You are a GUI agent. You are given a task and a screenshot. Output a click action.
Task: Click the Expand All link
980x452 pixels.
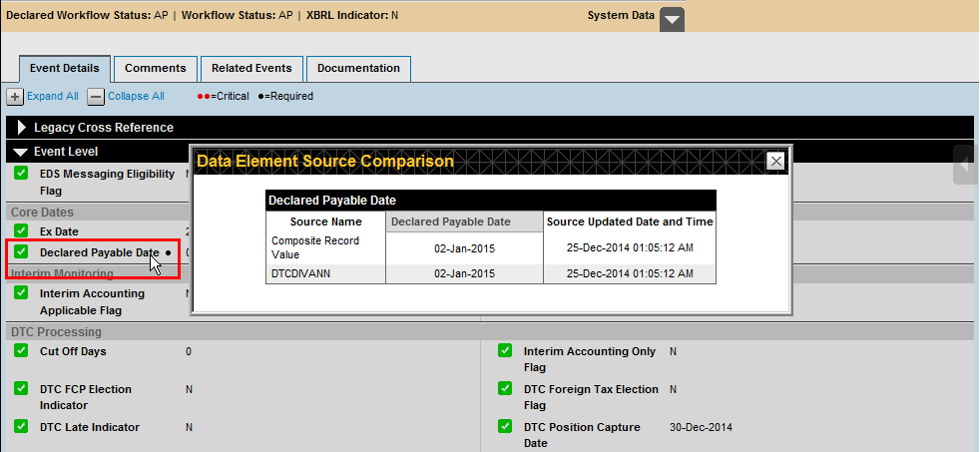(x=53, y=96)
